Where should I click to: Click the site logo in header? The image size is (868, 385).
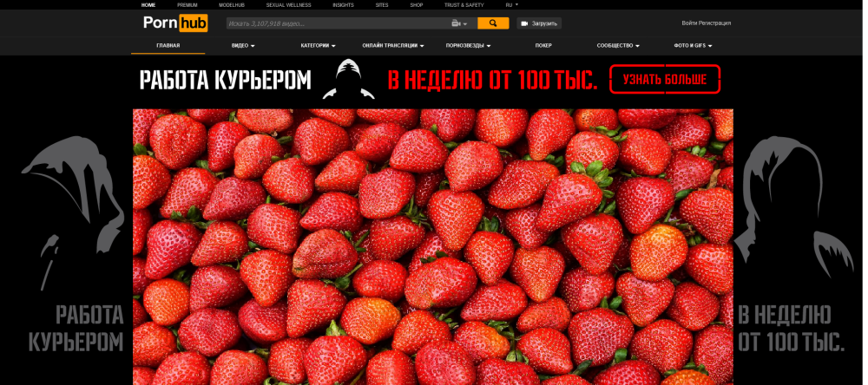click(x=175, y=23)
